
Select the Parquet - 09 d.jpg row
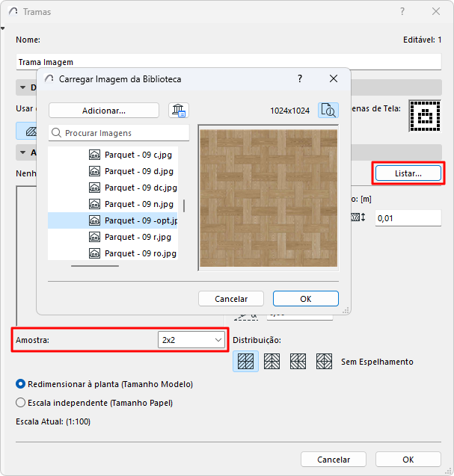(x=113, y=171)
